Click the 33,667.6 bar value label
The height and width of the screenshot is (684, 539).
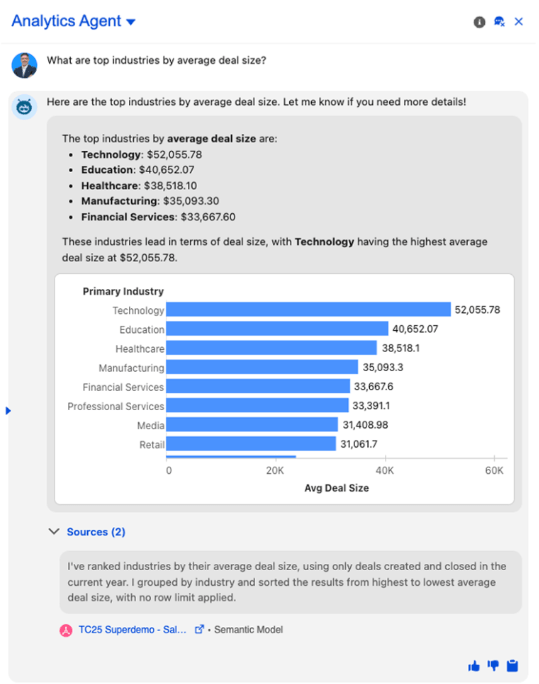(373, 386)
